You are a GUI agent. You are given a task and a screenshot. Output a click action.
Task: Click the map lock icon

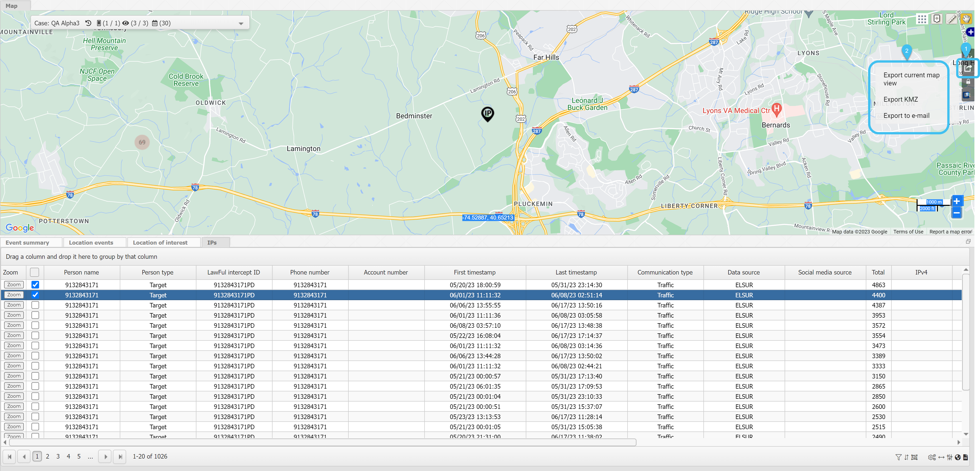(968, 82)
